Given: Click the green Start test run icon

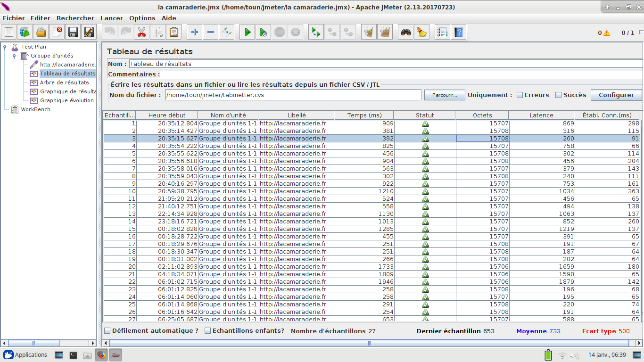Looking at the screenshot, I should [x=247, y=32].
